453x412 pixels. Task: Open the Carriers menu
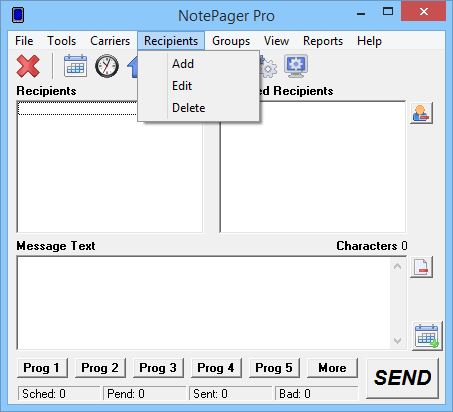[110, 41]
